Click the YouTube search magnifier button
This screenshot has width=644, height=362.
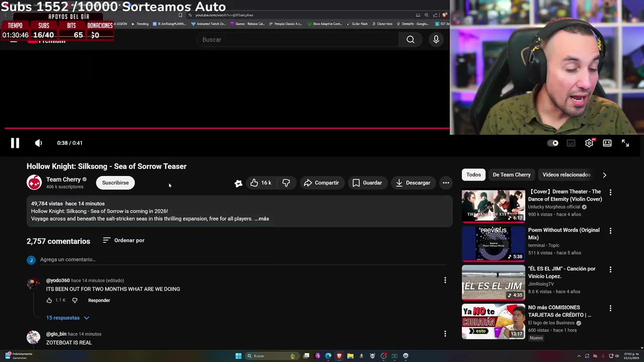411,40
